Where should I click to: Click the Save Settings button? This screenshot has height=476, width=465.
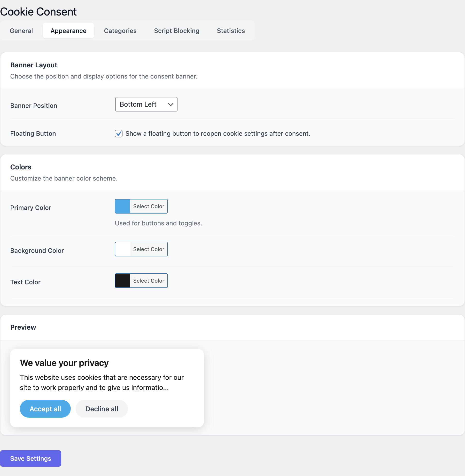(31, 458)
